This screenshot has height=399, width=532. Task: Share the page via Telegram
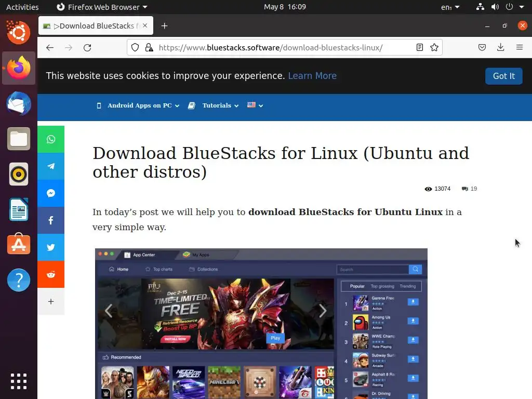point(51,166)
